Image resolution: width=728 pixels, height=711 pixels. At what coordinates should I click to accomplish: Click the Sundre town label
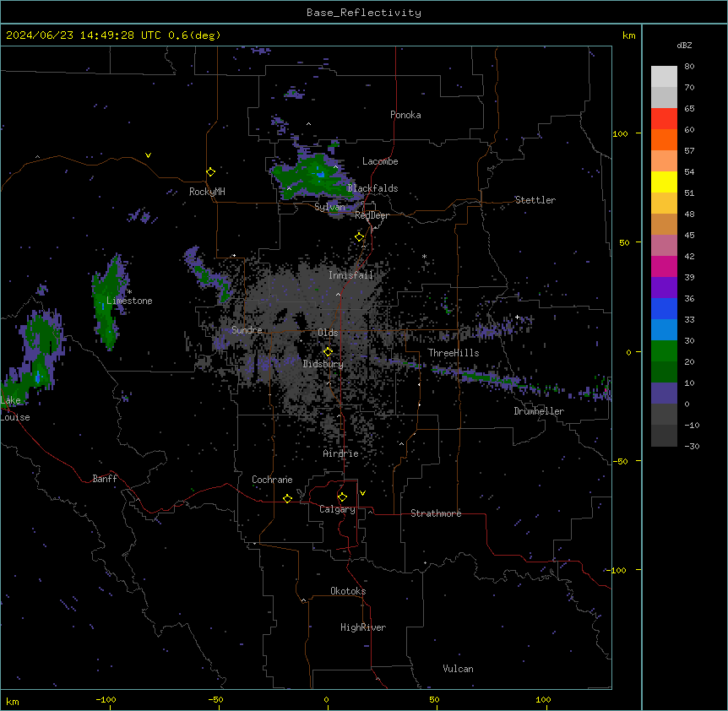(x=247, y=330)
